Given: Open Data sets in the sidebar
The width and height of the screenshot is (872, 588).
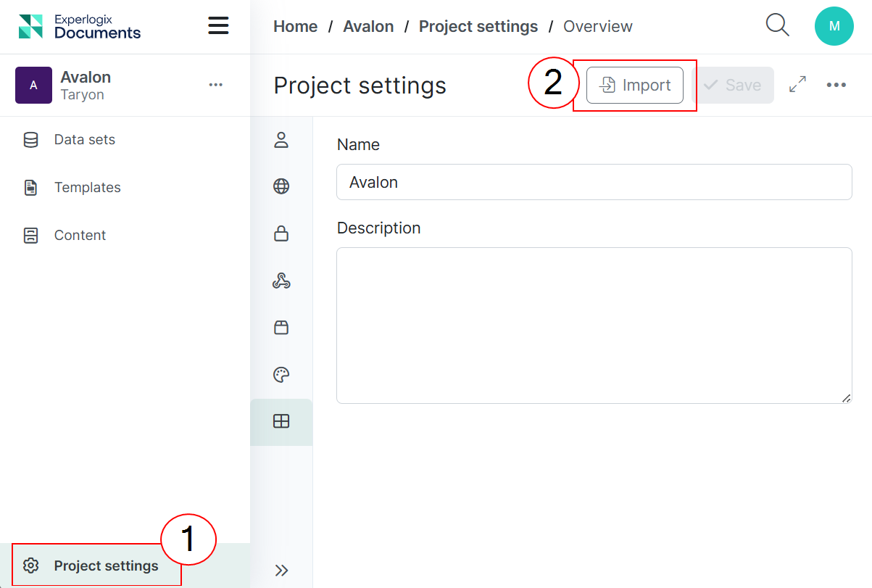Looking at the screenshot, I should (84, 139).
